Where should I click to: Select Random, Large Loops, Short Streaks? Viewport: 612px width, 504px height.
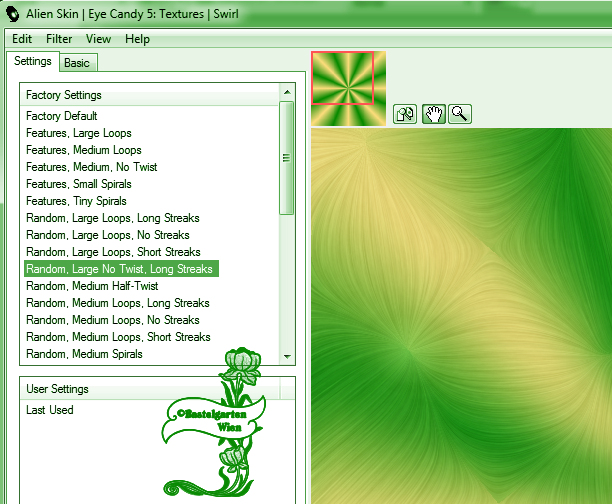pyautogui.click(x=113, y=252)
